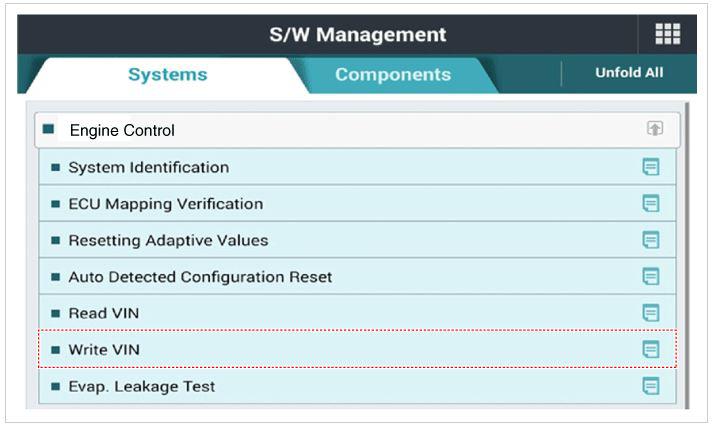Open note icon for Resetting Adaptive Values

pyautogui.click(x=651, y=240)
